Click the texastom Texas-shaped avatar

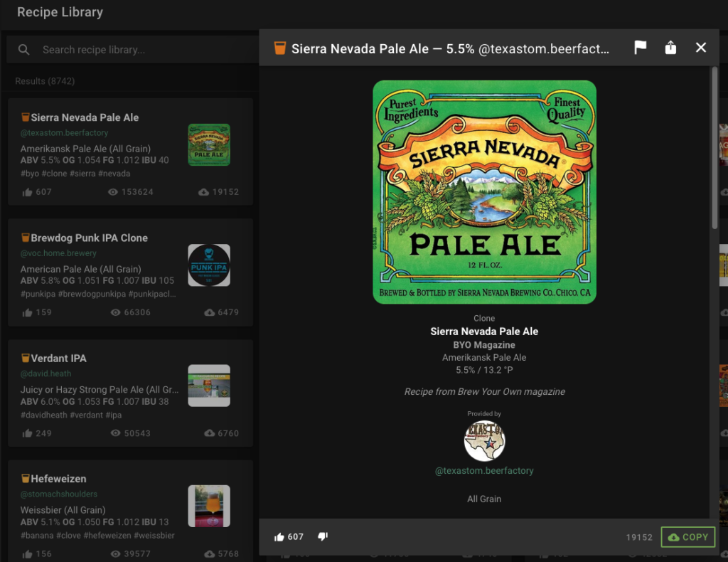[484, 441]
